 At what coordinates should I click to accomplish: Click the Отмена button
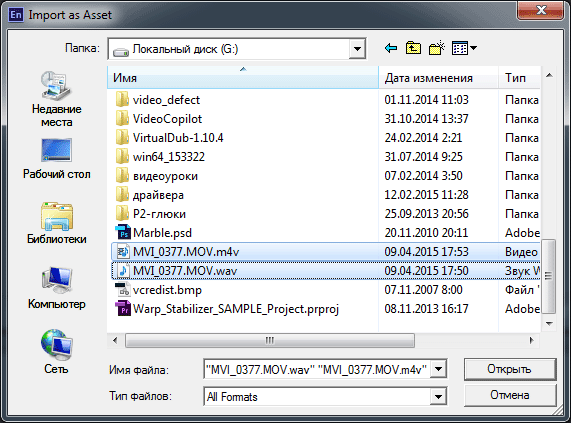pyautogui.click(x=510, y=395)
